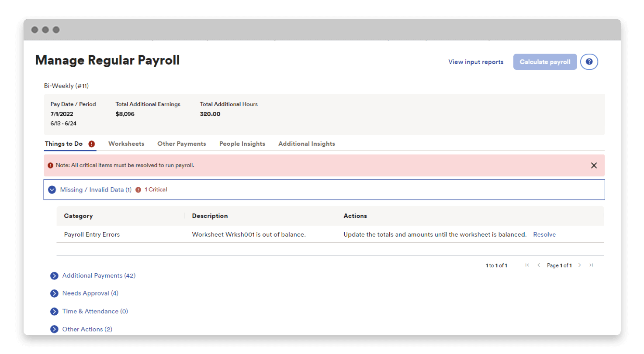Viewport: 644px width, 354px height.
Task: Click the critical warning icon beside 1 Critical
Action: tap(138, 190)
